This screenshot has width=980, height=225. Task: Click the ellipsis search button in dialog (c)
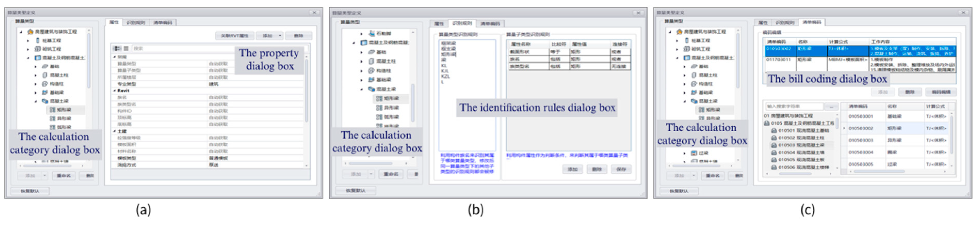(832, 107)
